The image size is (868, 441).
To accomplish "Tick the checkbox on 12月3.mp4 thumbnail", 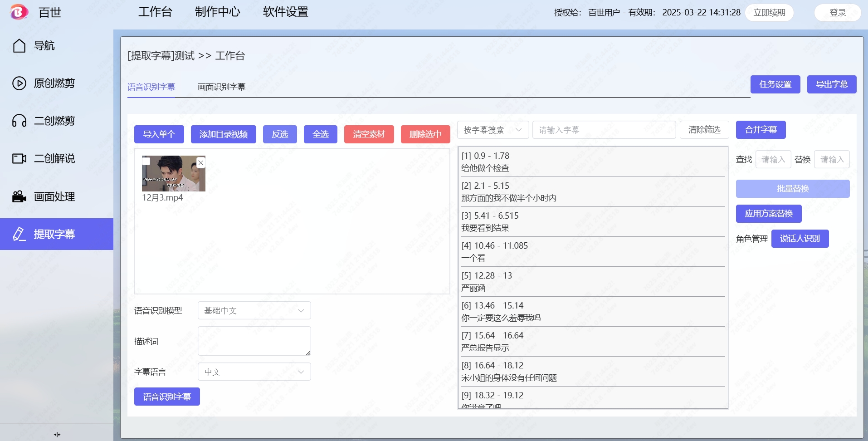I will click(146, 162).
